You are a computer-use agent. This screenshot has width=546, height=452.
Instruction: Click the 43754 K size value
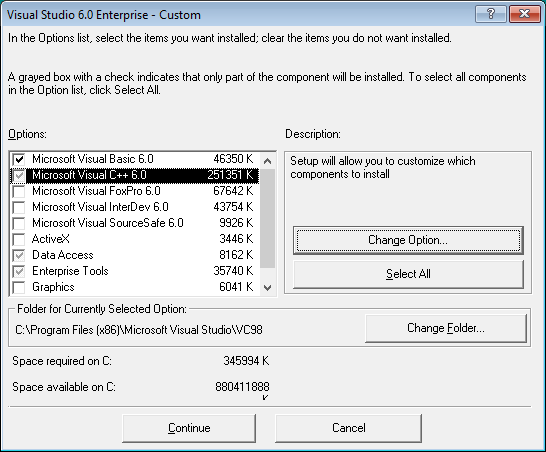pos(233,207)
